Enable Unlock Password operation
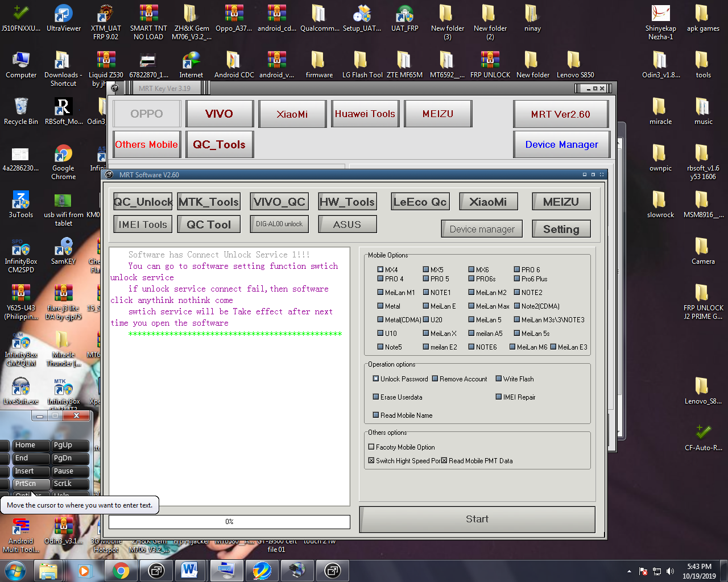The image size is (728, 582). (x=376, y=379)
